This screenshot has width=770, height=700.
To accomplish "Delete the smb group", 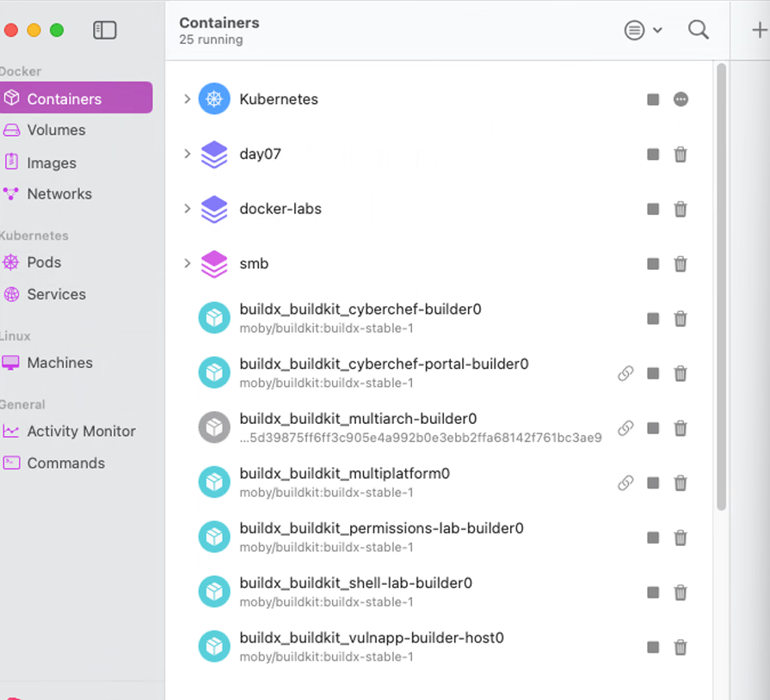I will pos(681,264).
